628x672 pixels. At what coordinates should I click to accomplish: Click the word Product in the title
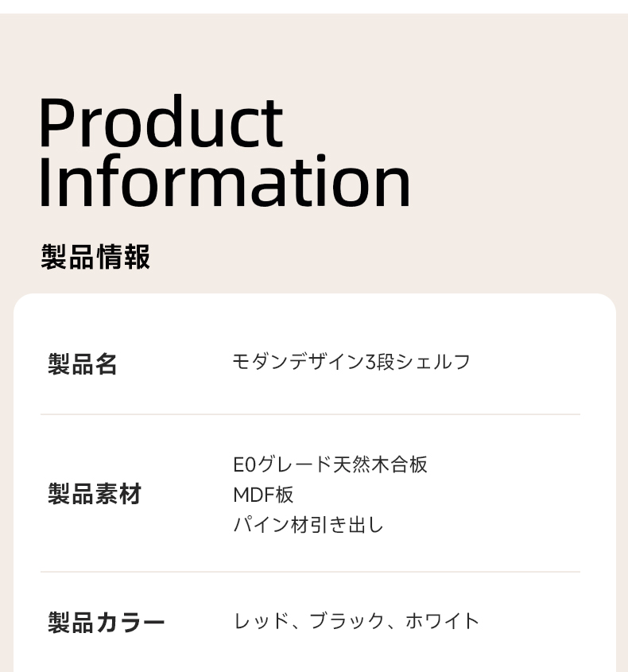(x=161, y=122)
